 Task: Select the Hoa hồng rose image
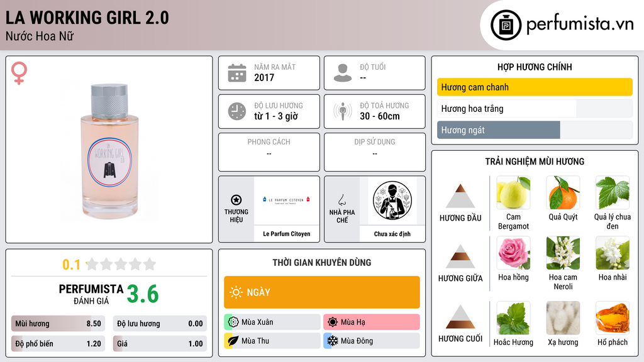pyautogui.click(x=513, y=253)
